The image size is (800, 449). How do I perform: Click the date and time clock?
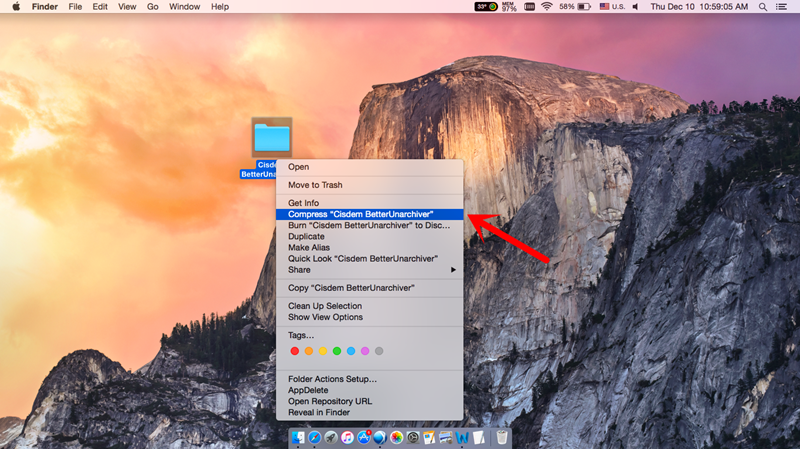[699, 7]
